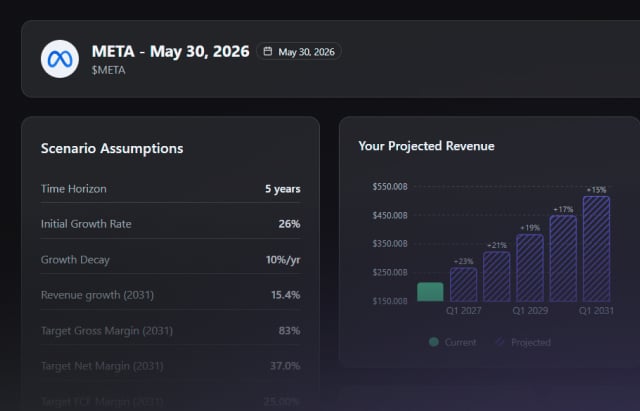Click the projected bar labeled +15%
Image resolution: width=640 pixels, height=411 pixels.
click(x=596, y=249)
